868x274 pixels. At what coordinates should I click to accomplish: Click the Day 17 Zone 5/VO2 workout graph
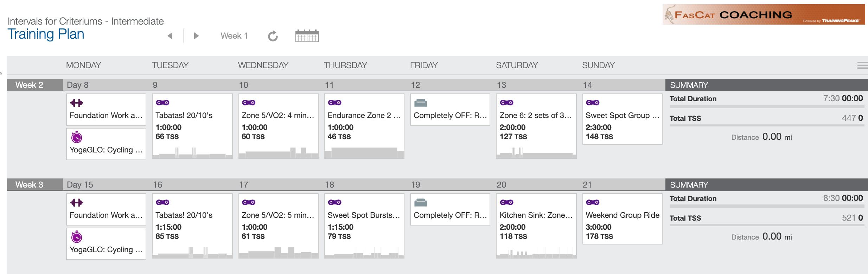(279, 253)
